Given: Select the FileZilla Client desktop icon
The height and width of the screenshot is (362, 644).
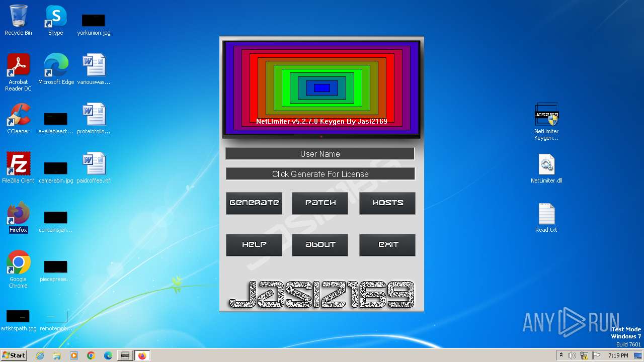Looking at the screenshot, I should click(18, 167).
